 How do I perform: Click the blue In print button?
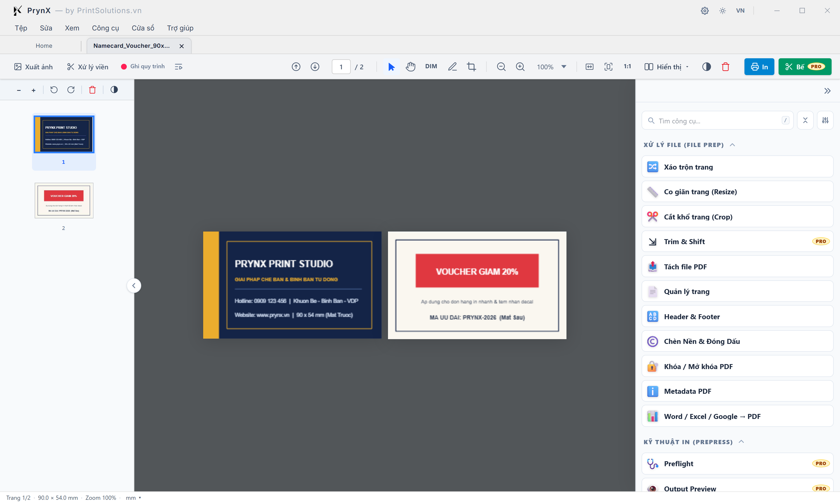click(x=759, y=67)
